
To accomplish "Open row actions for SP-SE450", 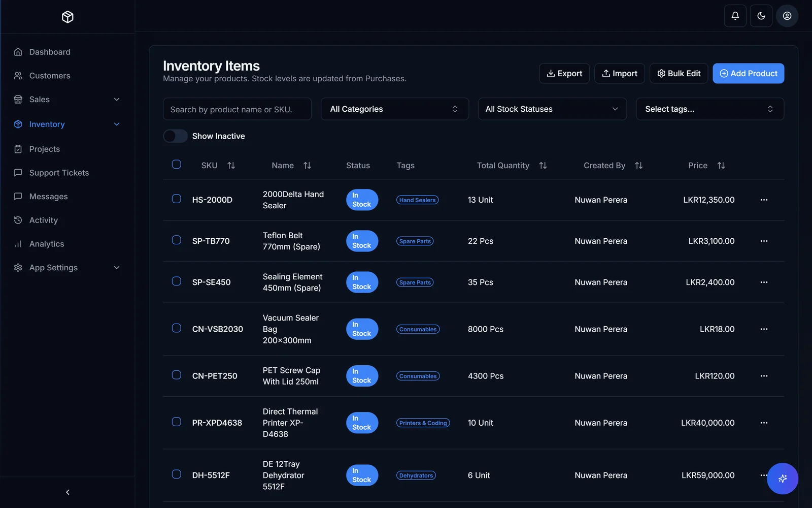I will (764, 282).
